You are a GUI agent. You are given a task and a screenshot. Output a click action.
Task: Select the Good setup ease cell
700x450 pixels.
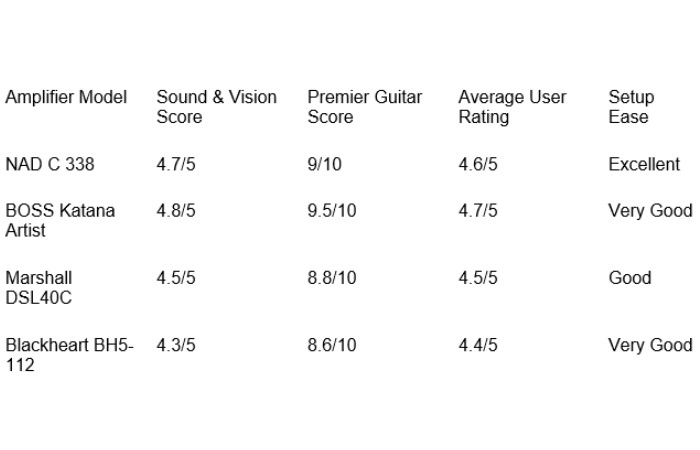[x=629, y=278]
